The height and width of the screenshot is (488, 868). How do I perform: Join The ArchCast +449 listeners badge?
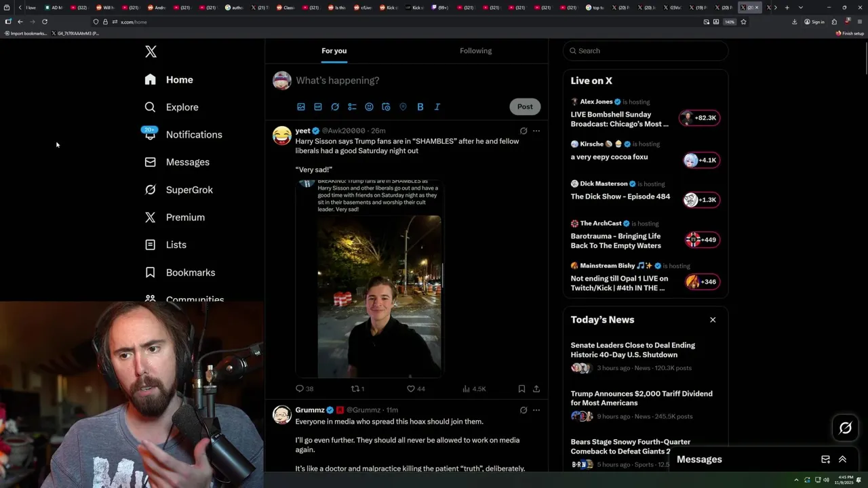(702, 239)
